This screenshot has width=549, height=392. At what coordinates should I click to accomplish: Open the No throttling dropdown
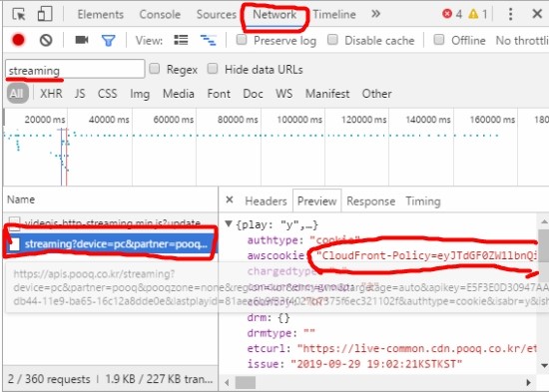(x=522, y=41)
